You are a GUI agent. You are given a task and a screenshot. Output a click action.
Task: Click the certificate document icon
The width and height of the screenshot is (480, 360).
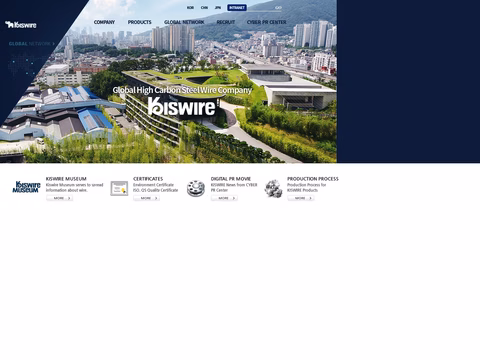tap(119, 188)
